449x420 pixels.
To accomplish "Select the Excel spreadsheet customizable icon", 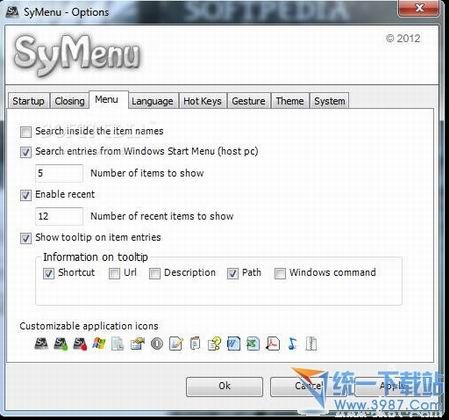I will [253, 344].
